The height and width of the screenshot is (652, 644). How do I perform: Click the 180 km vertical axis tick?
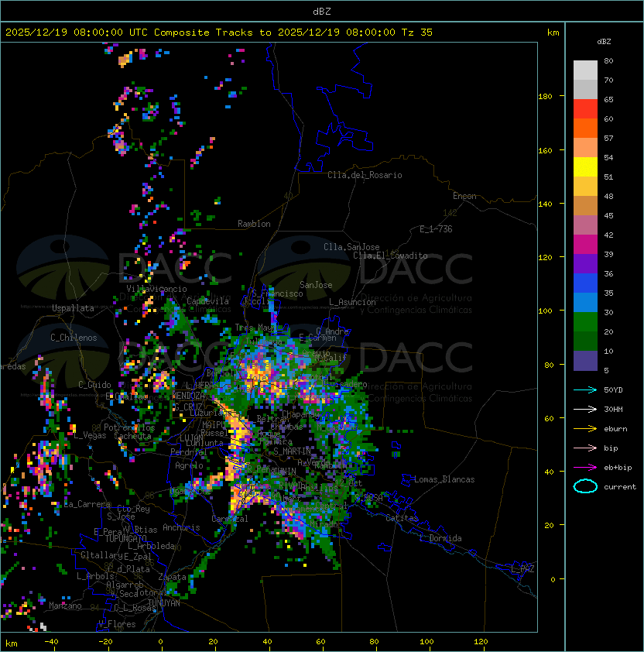(x=545, y=97)
